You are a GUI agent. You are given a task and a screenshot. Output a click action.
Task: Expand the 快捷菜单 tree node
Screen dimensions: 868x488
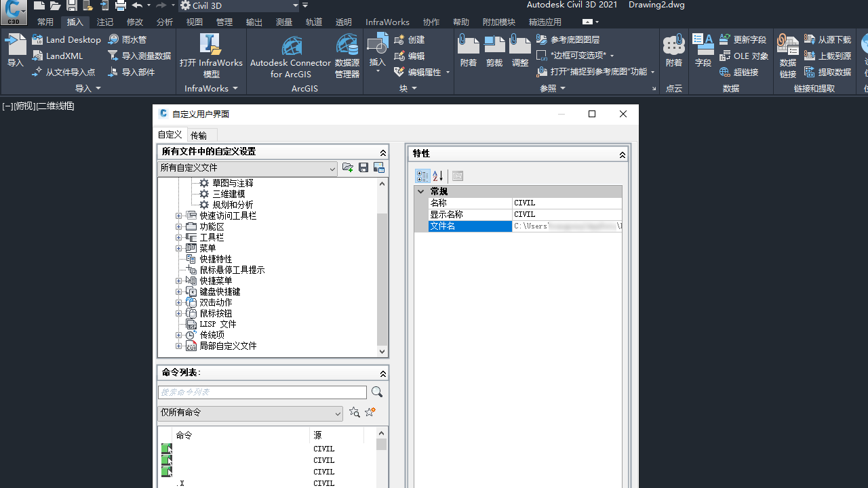180,280
